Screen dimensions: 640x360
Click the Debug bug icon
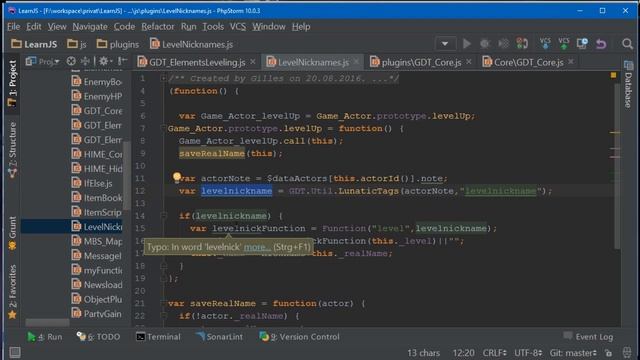pyautogui.click(x=485, y=44)
